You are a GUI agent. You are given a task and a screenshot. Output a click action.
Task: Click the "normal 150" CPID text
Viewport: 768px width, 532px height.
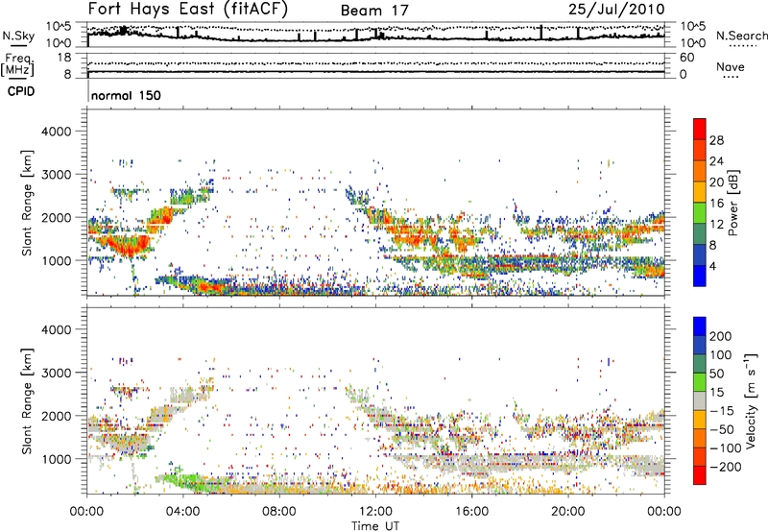click(126, 95)
